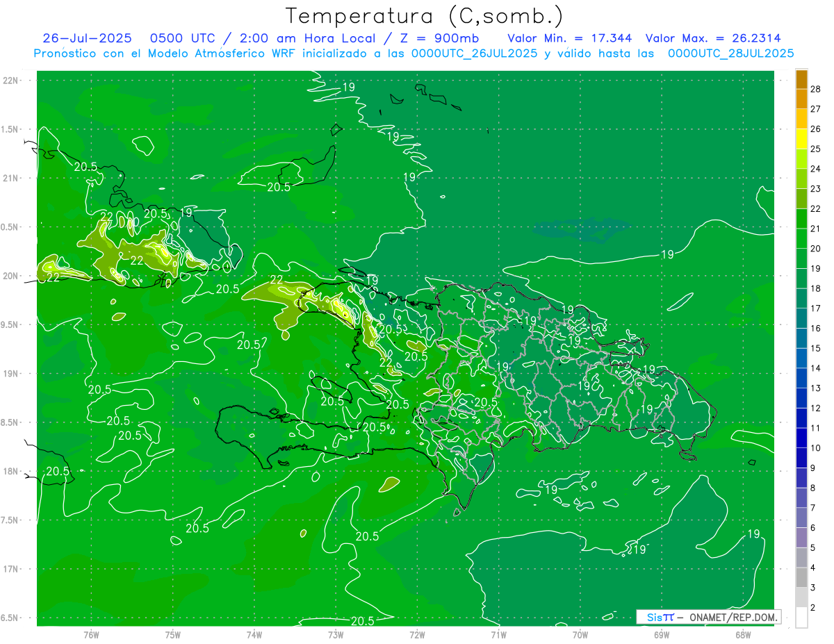Click the '70W' longitude axis label

(x=580, y=634)
